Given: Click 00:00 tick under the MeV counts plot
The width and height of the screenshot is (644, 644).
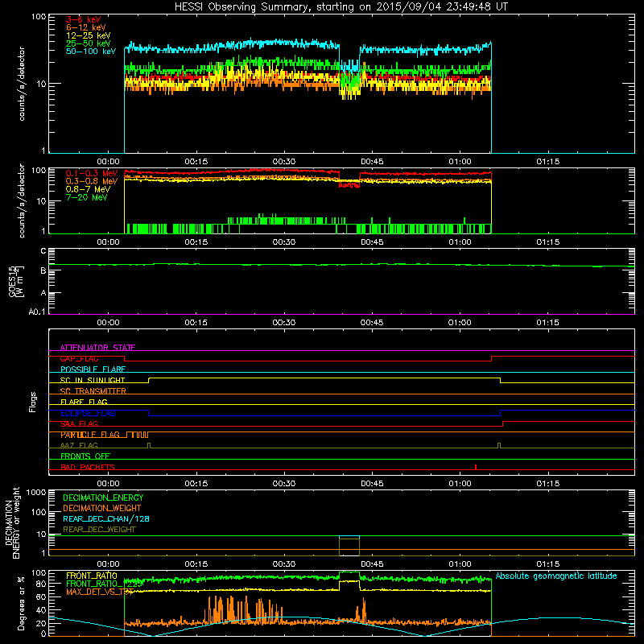Looking at the screenshot, I should pos(108,242).
